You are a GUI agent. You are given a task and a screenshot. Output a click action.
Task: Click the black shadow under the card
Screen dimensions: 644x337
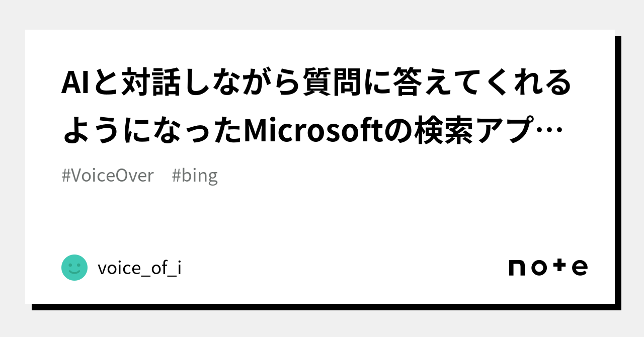click(322, 307)
